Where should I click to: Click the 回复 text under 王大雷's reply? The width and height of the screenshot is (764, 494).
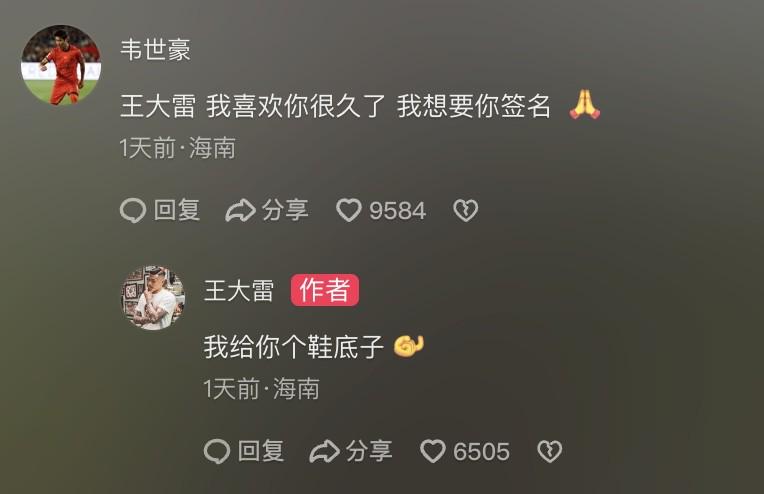261,451
